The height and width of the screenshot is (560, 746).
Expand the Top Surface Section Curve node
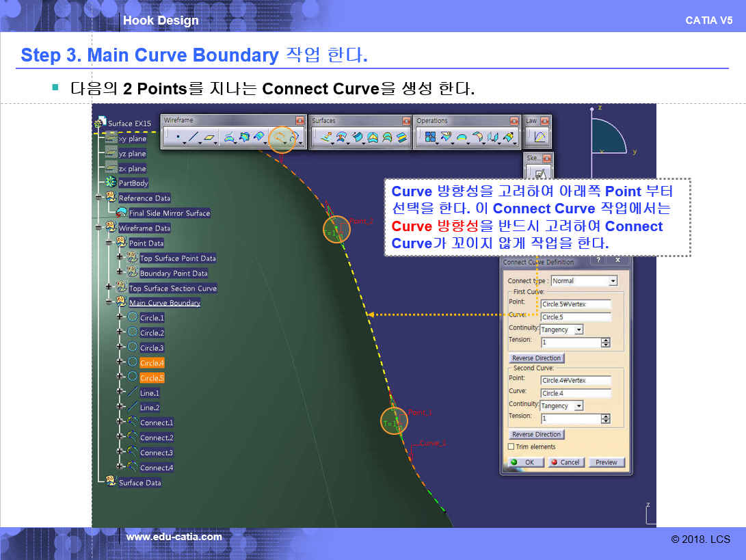109,288
